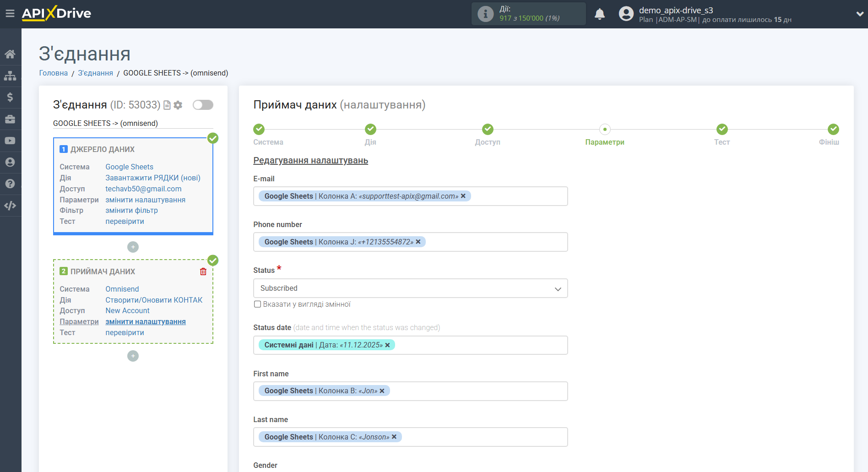Open connection settings gear icon

click(178, 105)
